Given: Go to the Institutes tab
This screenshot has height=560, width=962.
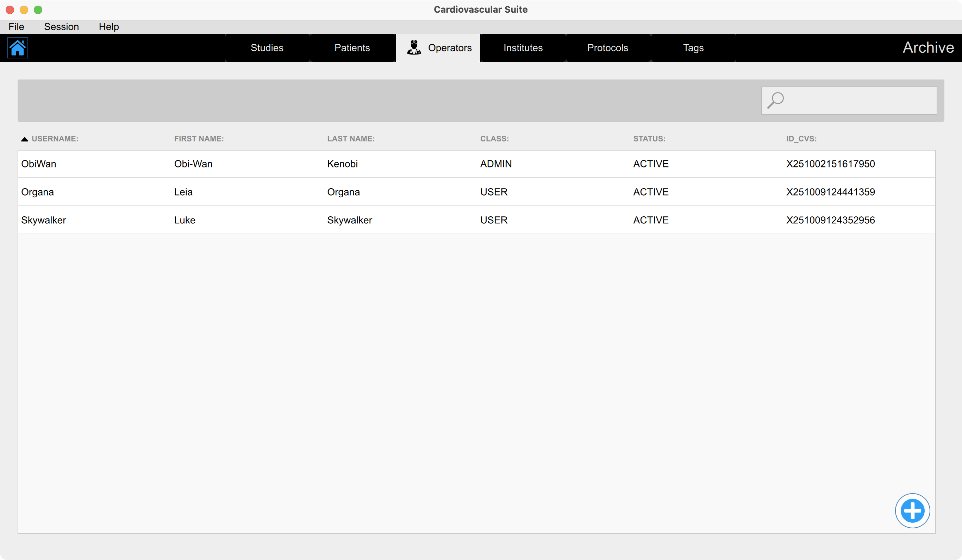Looking at the screenshot, I should (x=523, y=47).
